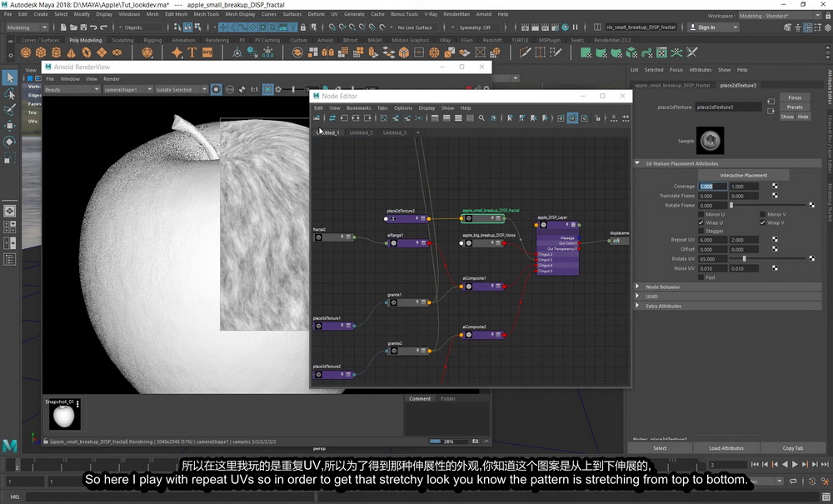Click the Copy Tab button
833x504 pixels.
[793, 447]
